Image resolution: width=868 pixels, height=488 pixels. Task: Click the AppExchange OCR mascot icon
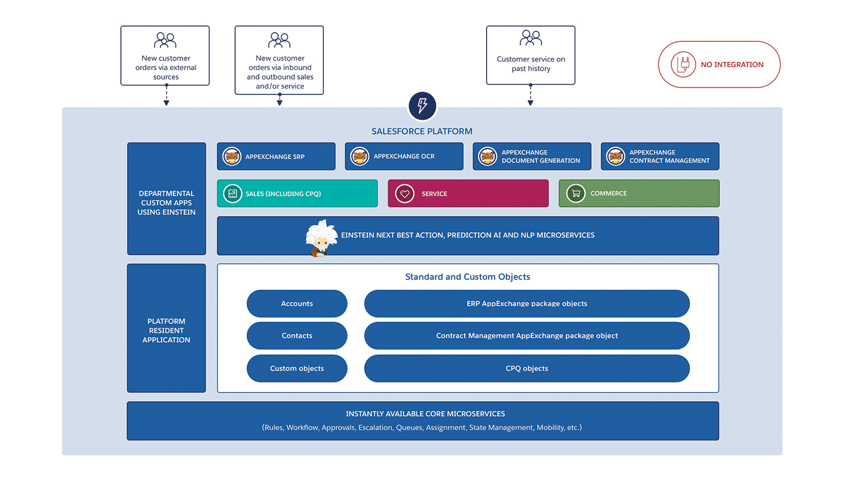[x=359, y=156]
